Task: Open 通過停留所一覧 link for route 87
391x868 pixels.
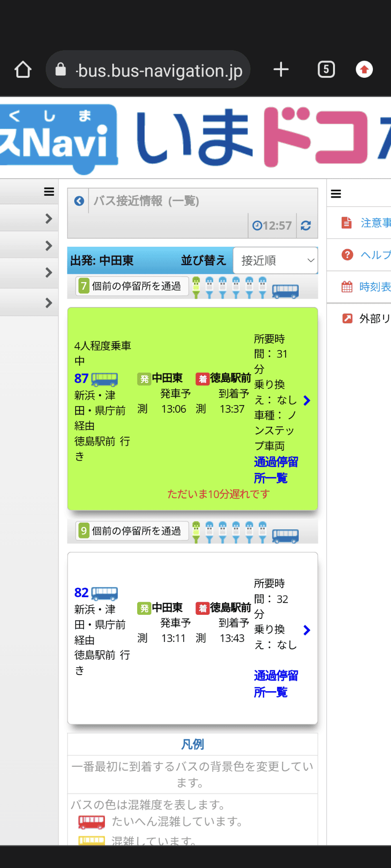Action: pyautogui.click(x=275, y=470)
